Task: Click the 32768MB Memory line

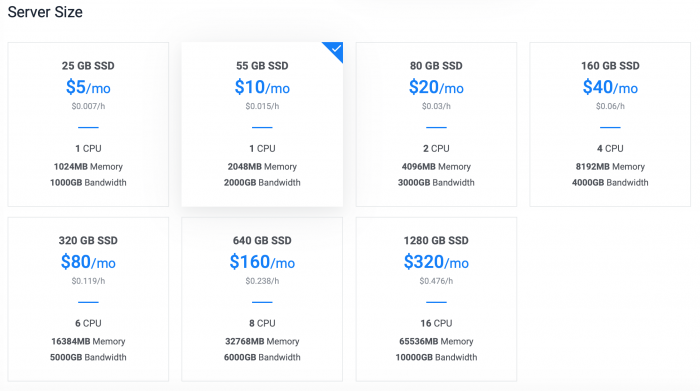Action: [262, 341]
